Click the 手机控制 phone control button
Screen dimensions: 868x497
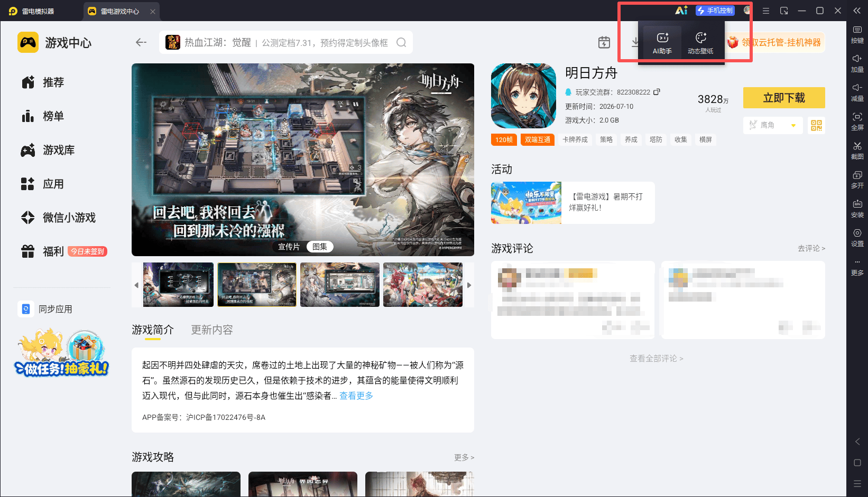715,11
